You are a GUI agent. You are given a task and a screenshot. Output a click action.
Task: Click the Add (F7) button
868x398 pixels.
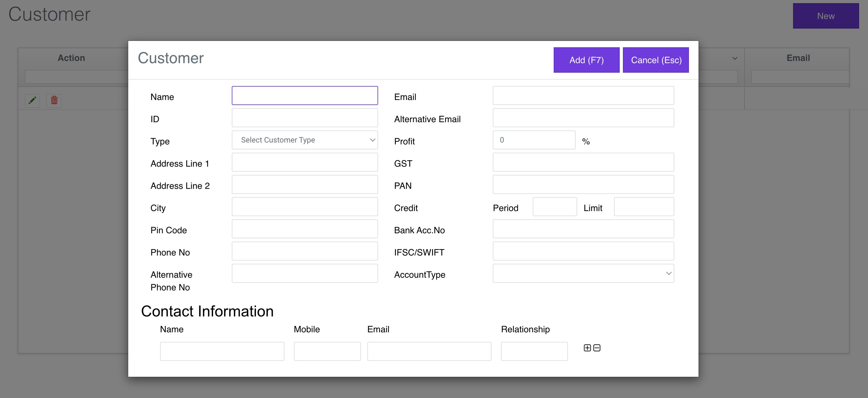[586, 60]
